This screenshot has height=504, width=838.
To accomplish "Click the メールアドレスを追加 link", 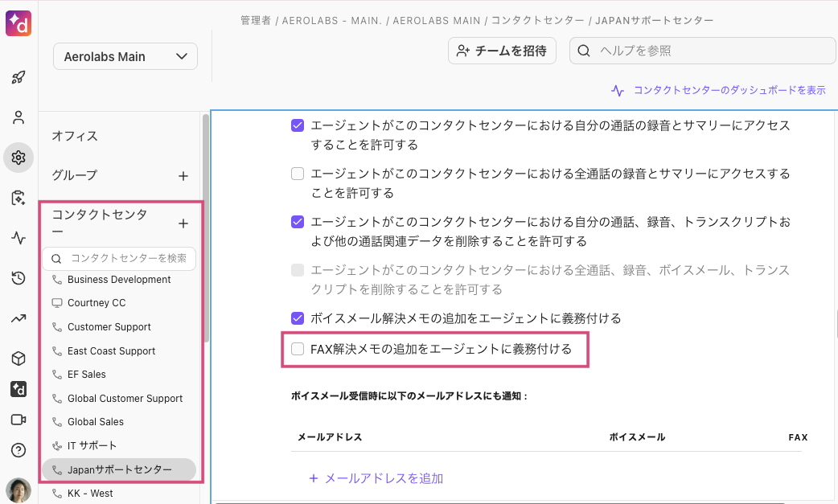I will click(x=376, y=478).
